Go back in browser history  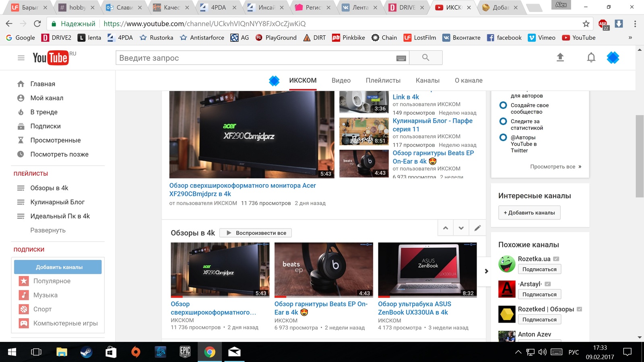(9, 24)
